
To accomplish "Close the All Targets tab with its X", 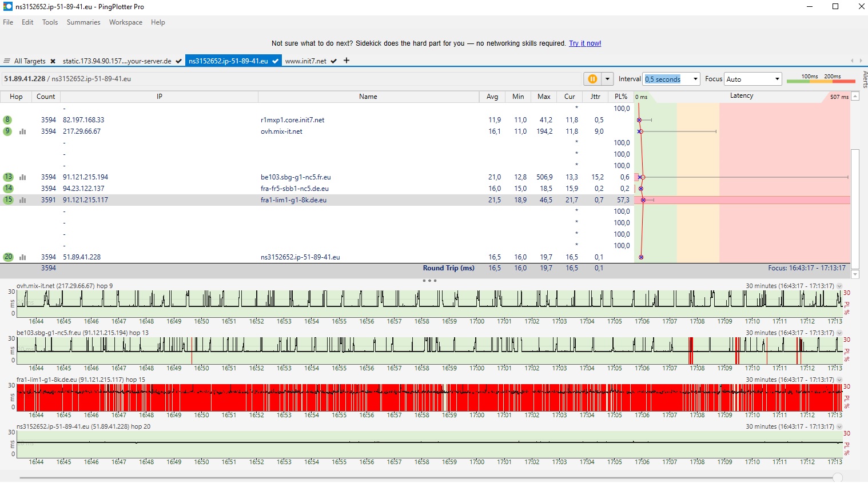I will pos(53,61).
